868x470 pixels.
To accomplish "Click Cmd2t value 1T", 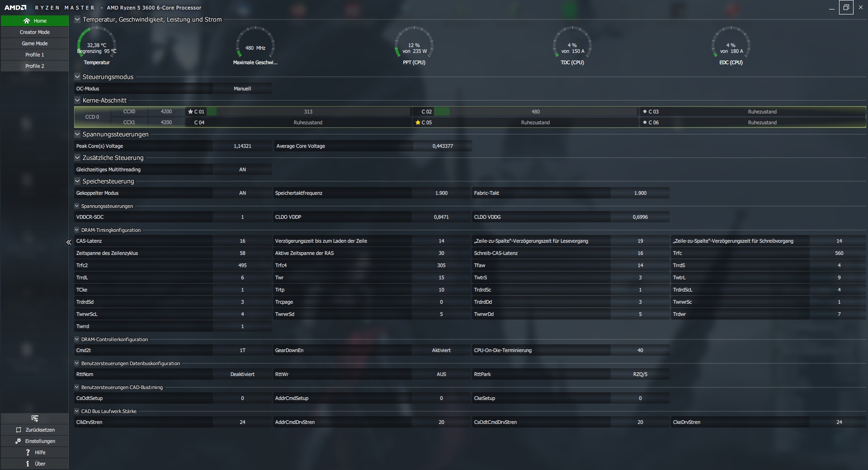I will tap(242, 350).
